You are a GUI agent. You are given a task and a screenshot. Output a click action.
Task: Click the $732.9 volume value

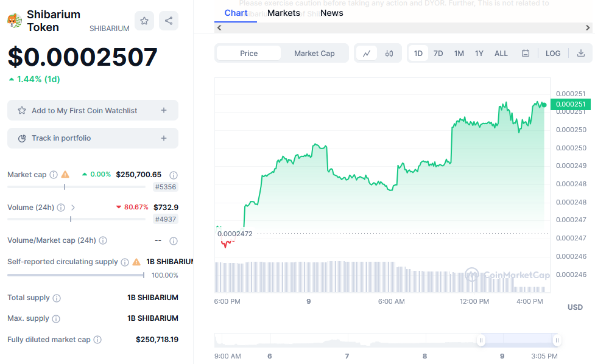[166, 207]
